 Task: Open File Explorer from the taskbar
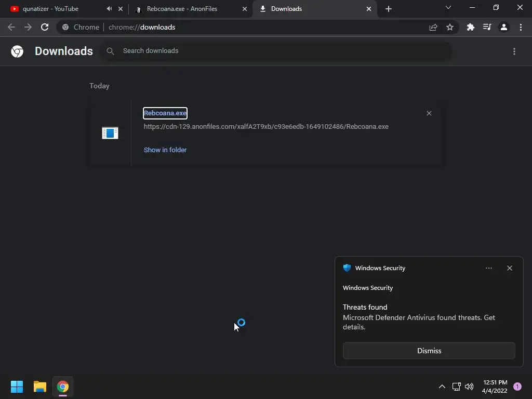[39, 387]
